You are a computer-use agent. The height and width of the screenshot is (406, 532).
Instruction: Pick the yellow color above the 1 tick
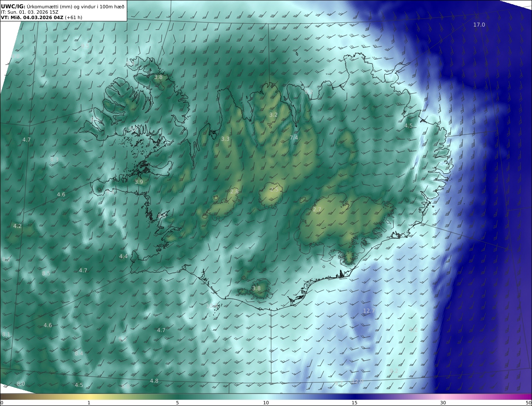click(89, 396)
